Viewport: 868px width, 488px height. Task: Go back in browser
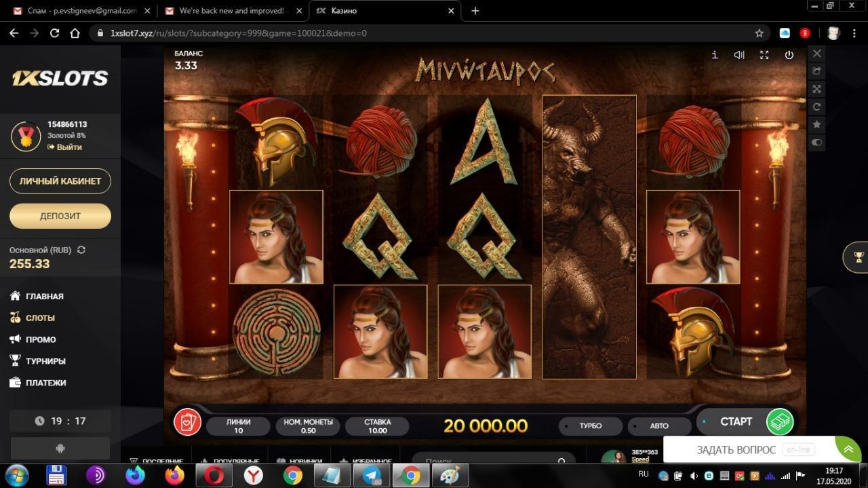[x=13, y=33]
